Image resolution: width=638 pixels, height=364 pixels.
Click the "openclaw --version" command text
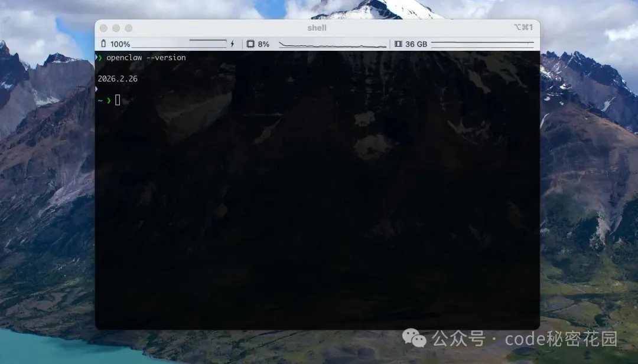146,58
